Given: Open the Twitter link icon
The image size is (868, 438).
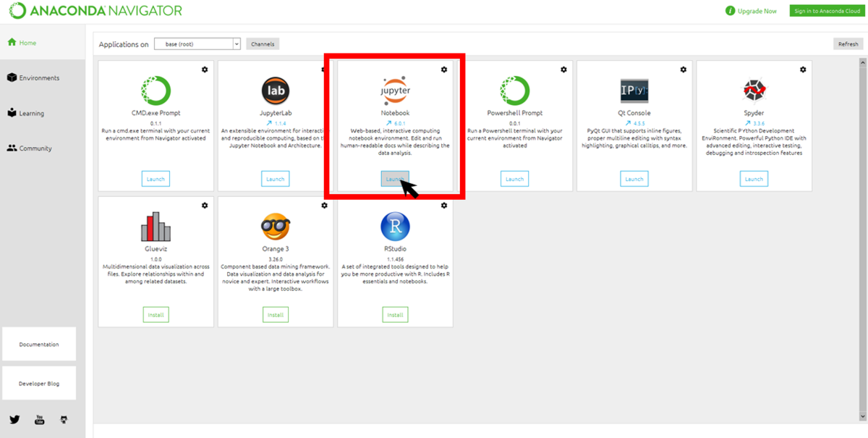Looking at the screenshot, I should [x=14, y=419].
